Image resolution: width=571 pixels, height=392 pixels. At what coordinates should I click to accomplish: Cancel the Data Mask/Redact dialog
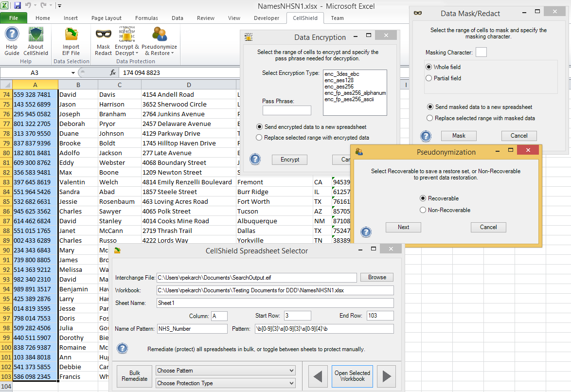click(x=519, y=136)
